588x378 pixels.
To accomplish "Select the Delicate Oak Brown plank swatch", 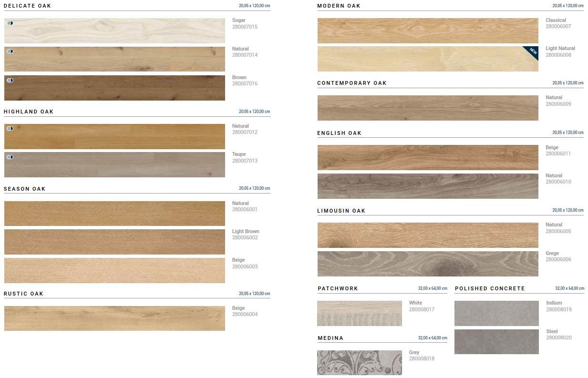I will pos(114,88).
